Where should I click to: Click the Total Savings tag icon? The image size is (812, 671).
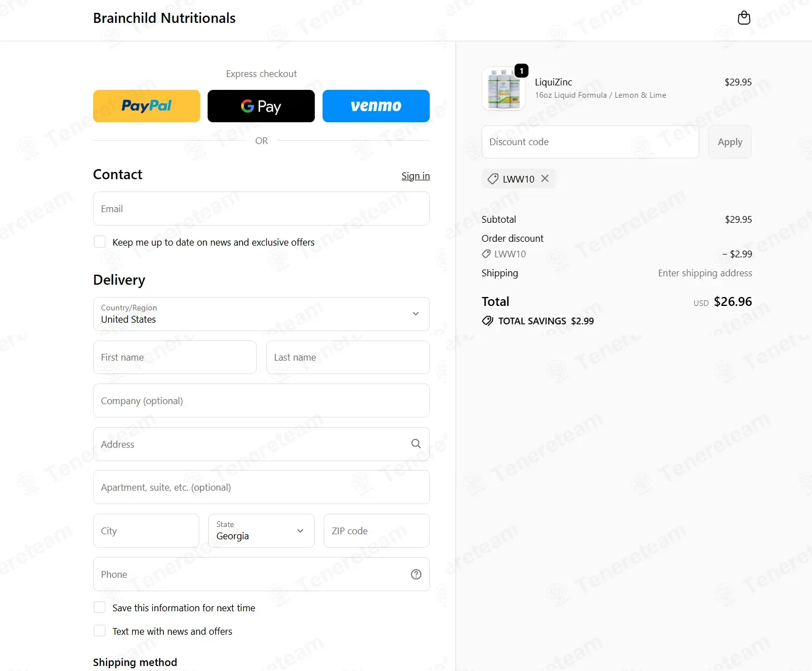click(488, 321)
